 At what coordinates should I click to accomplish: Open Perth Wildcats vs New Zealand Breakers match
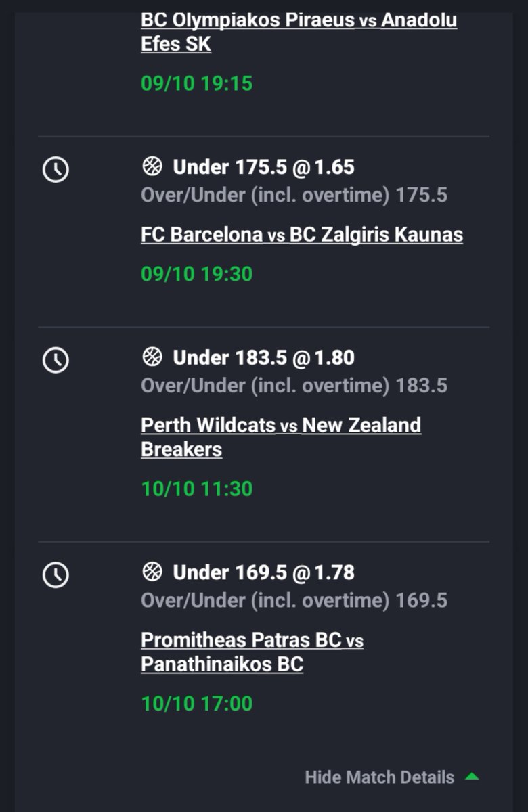coord(281,437)
